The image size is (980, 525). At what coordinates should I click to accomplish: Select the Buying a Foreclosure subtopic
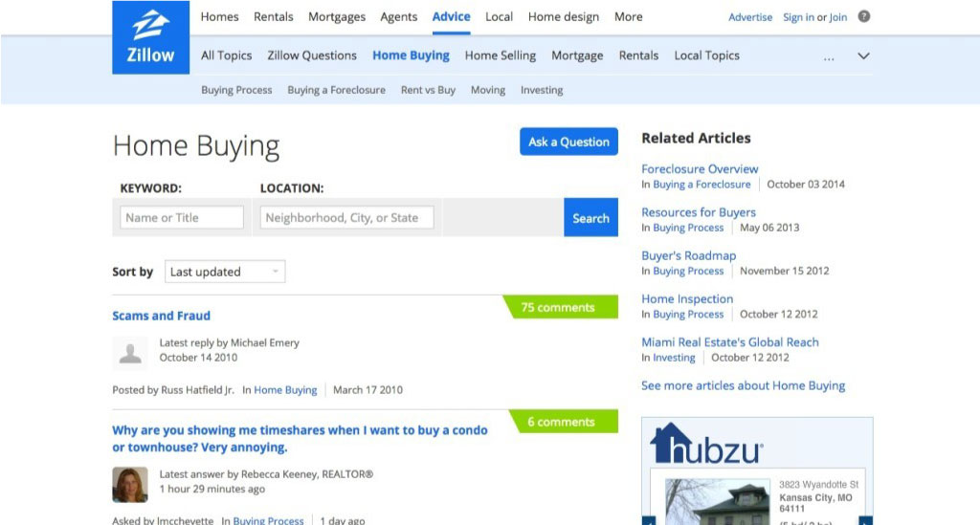(336, 90)
